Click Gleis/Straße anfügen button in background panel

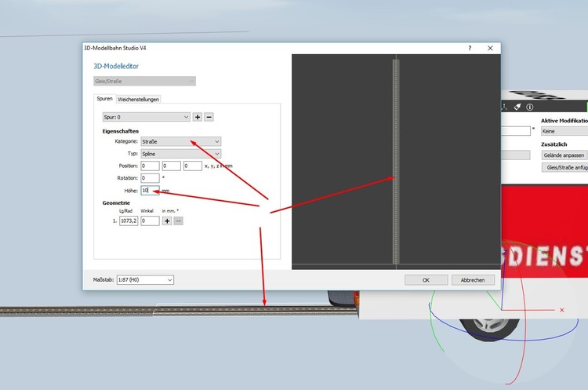click(x=564, y=167)
